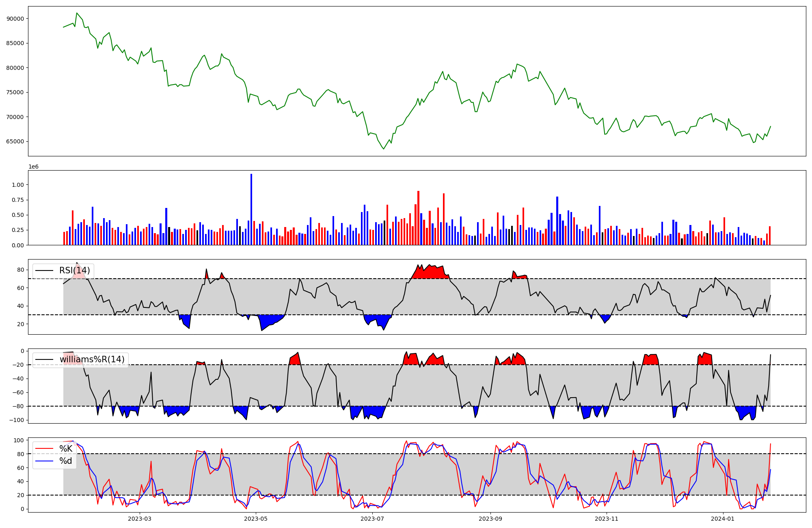Click the -100 Williams %R axis label
The width and height of the screenshot is (812, 528).
coord(16,420)
